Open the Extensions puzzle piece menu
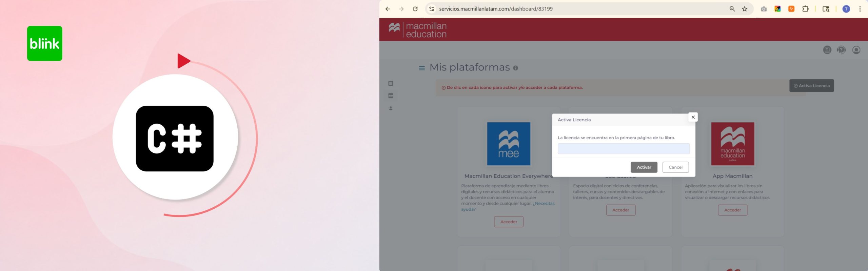This screenshot has height=271, width=868. click(x=805, y=9)
